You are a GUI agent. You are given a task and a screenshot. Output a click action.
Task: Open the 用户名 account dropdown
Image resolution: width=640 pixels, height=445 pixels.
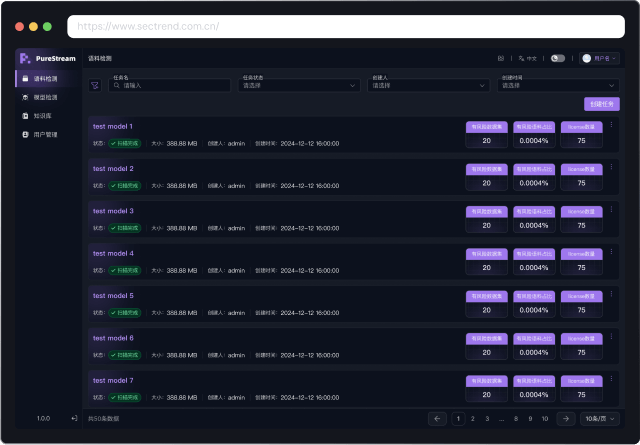click(x=599, y=58)
